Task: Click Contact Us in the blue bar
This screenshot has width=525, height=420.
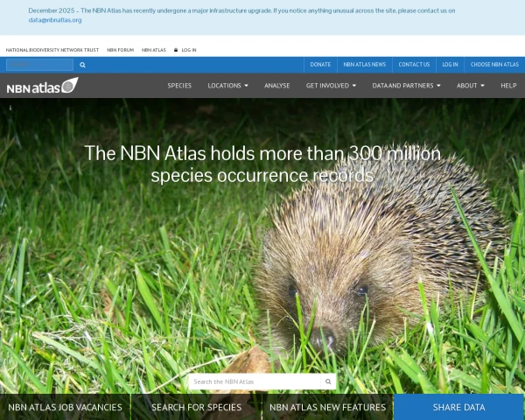Action: 414,65
